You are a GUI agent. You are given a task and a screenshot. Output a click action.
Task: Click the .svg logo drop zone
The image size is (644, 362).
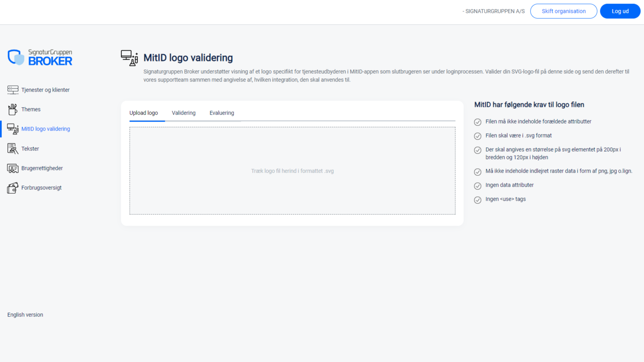point(292,171)
